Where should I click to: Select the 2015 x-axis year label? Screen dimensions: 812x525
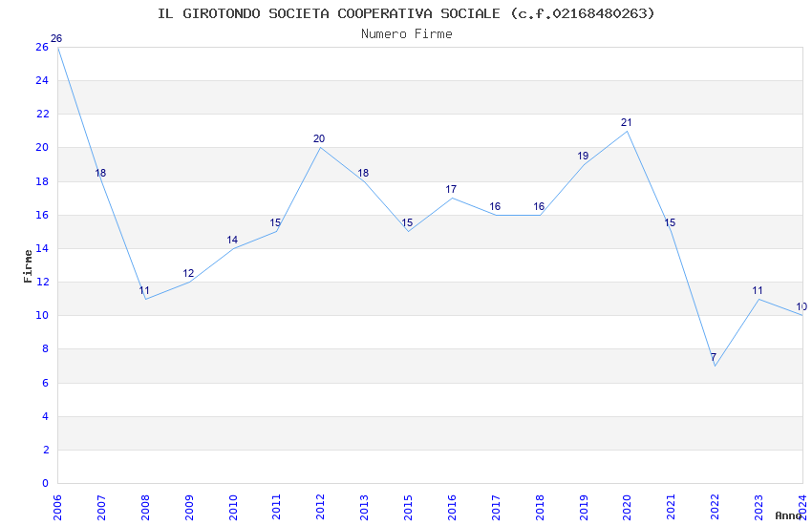coord(408,508)
